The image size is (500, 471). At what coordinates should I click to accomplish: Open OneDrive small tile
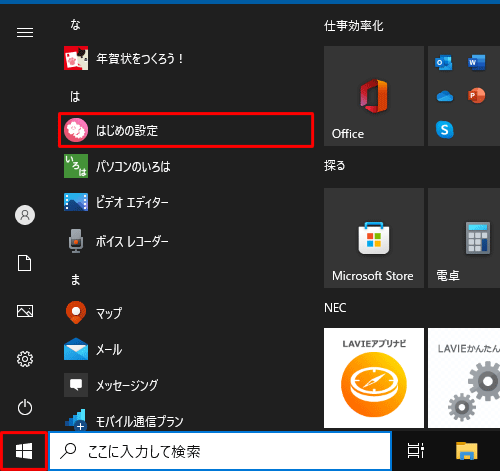445,96
